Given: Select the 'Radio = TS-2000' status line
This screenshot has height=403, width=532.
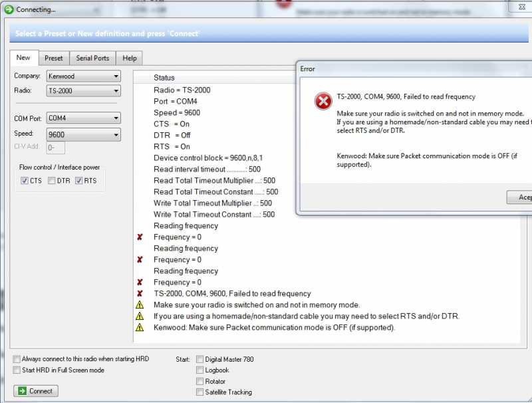Looking at the screenshot, I should tap(182, 90).
